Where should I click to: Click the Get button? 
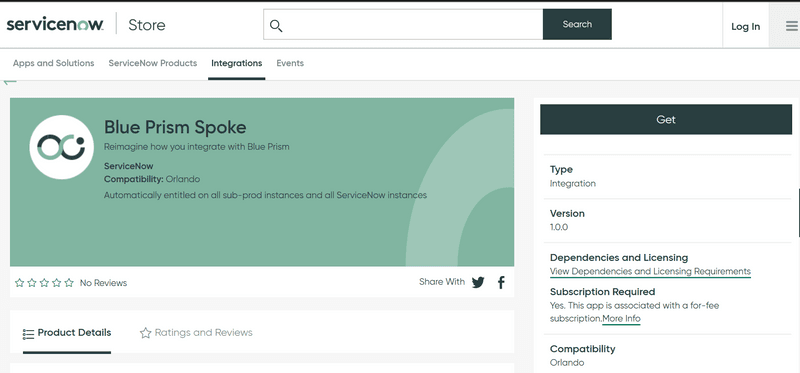666,119
